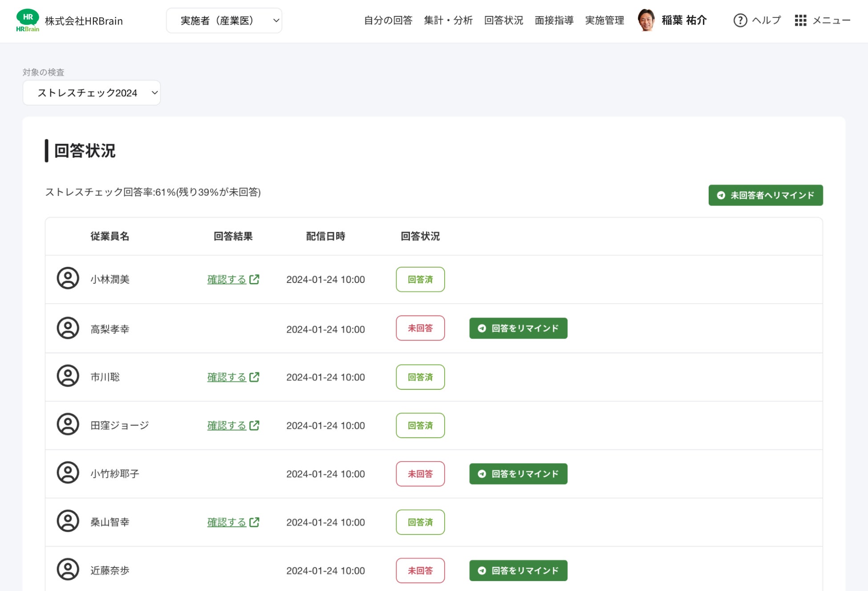Click 小林潤美's user avatar icon
This screenshot has width=868, height=591.
coord(68,279)
